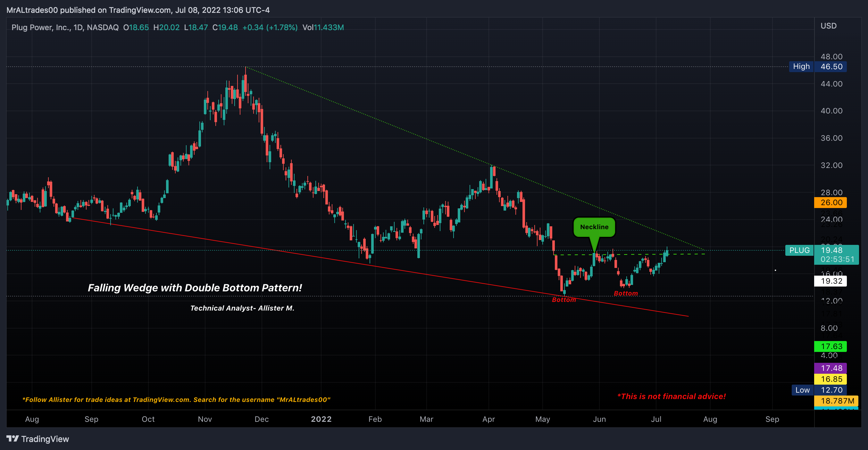Click the TradingView logo at bottom left
Screen dimensions: 868x450
coord(38,439)
